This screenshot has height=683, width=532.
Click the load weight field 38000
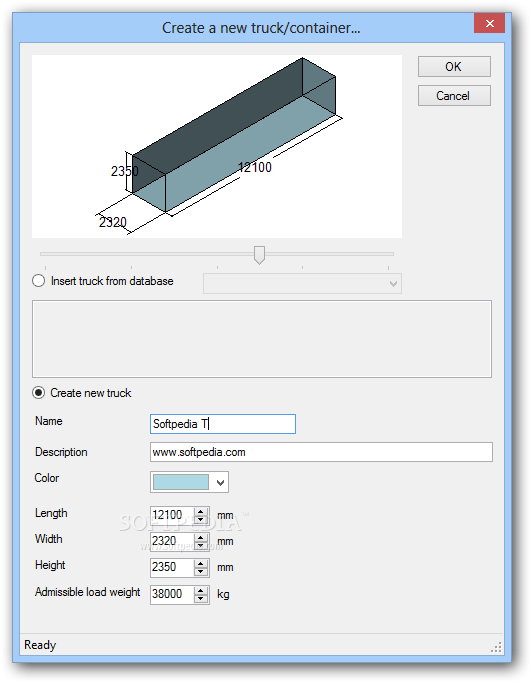click(x=172, y=594)
